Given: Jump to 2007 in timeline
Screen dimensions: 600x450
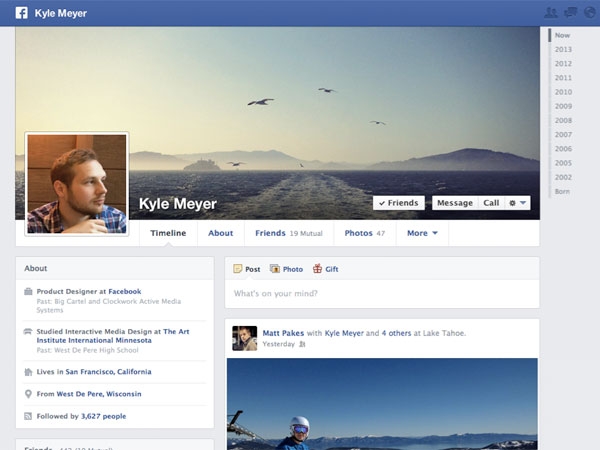Looking at the screenshot, I should click(x=563, y=134).
